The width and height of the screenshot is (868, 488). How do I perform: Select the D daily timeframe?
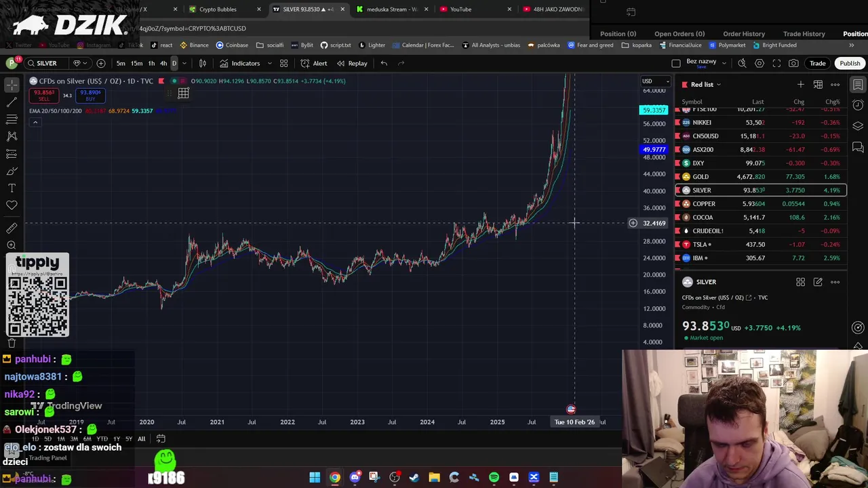[174, 63]
